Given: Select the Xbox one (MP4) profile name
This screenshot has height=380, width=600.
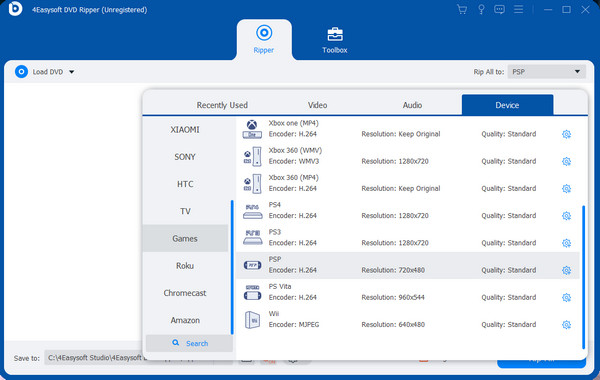Looking at the screenshot, I should click(x=293, y=123).
